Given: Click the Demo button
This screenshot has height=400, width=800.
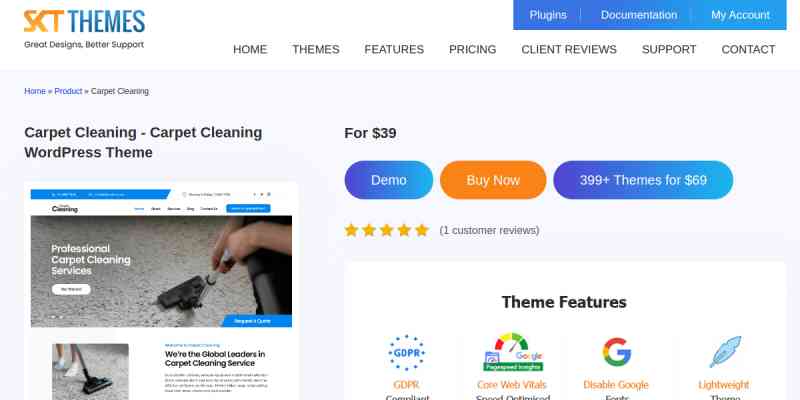Looking at the screenshot, I should tap(389, 180).
